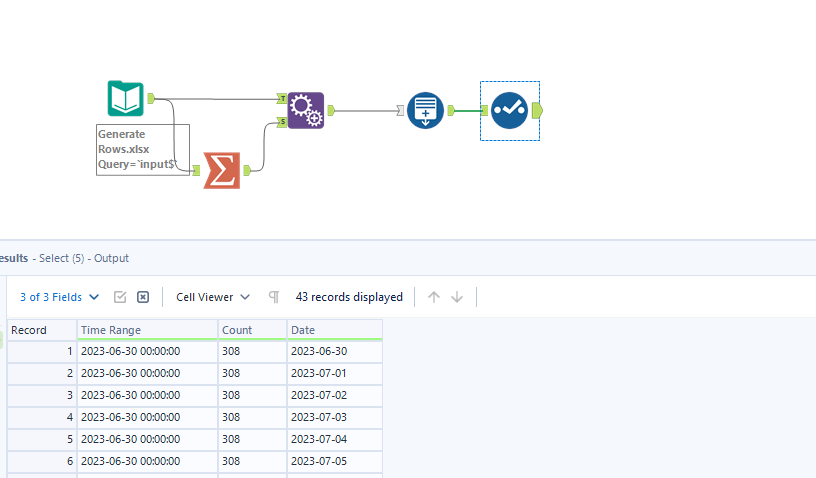The image size is (816, 478).
Task: Select Date cell 2023-07-05
Action: pos(335,461)
